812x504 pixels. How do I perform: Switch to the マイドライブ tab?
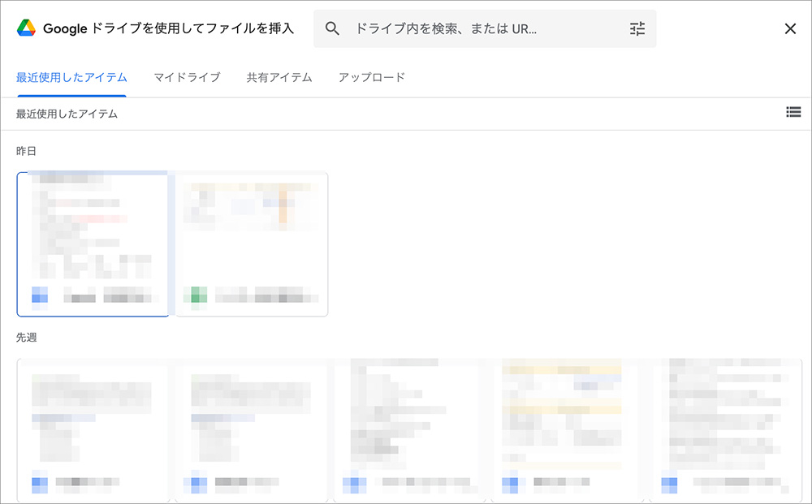[x=186, y=75]
